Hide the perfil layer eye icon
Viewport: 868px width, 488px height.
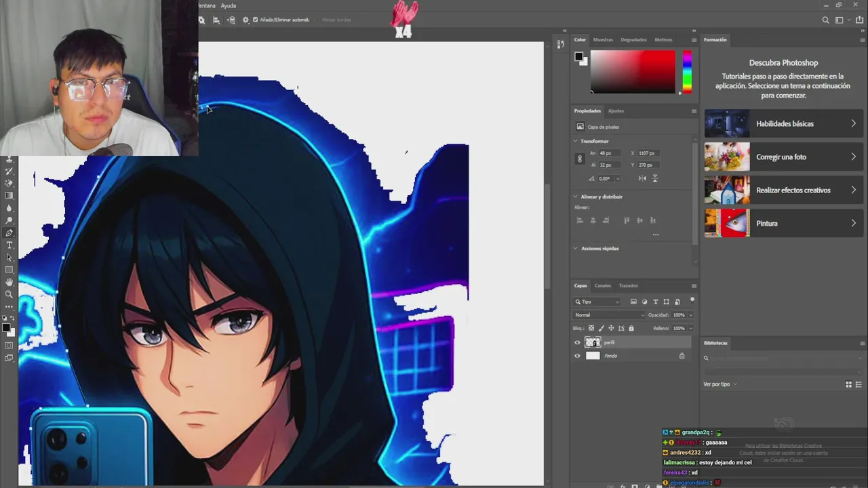(x=577, y=342)
